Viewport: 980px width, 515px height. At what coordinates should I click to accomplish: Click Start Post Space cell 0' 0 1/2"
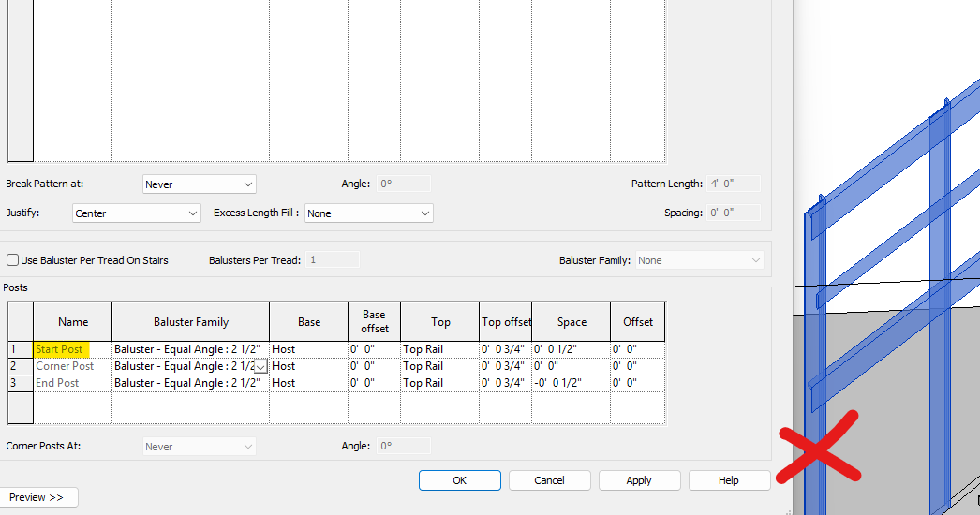[572, 349]
